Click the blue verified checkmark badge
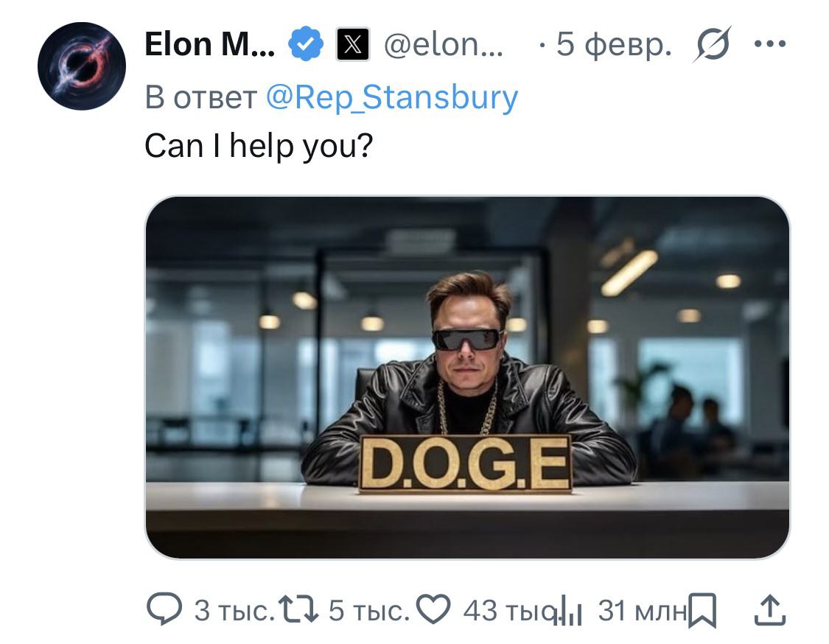 [x=305, y=46]
